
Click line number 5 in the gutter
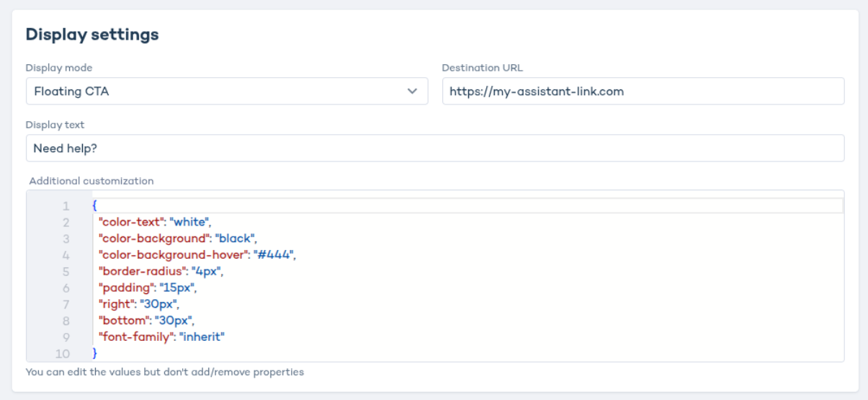click(x=66, y=271)
